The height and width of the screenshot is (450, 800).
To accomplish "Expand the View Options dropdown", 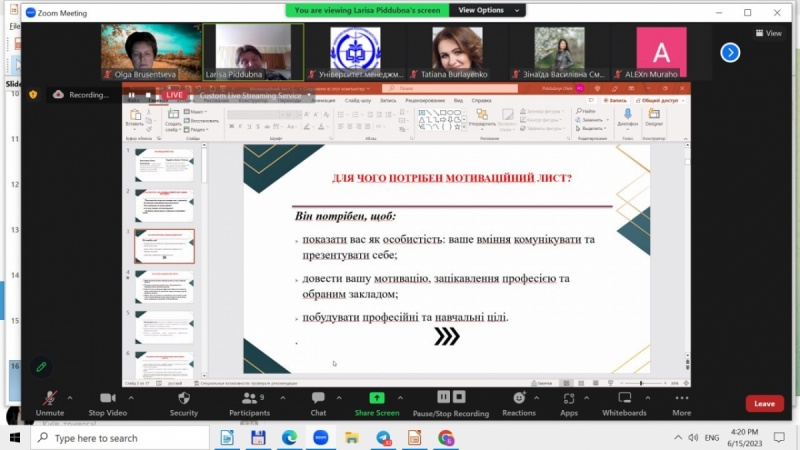I will (487, 10).
